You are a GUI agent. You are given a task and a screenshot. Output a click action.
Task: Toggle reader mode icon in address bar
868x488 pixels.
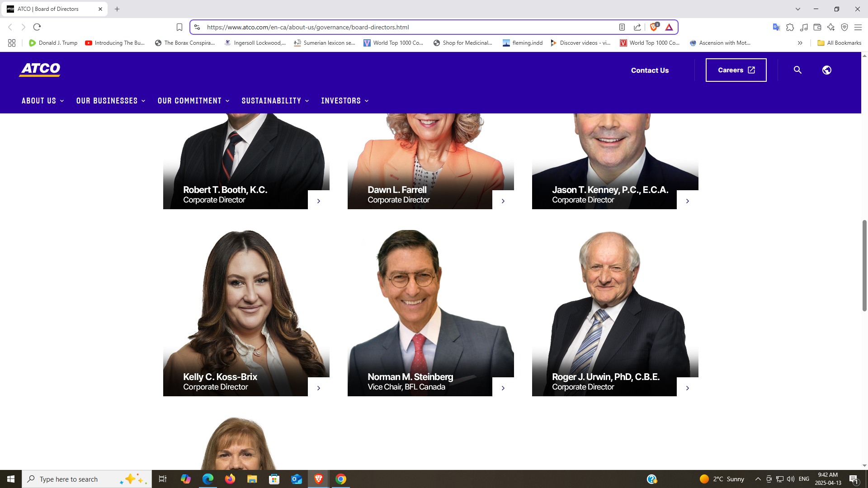coord(622,27)
